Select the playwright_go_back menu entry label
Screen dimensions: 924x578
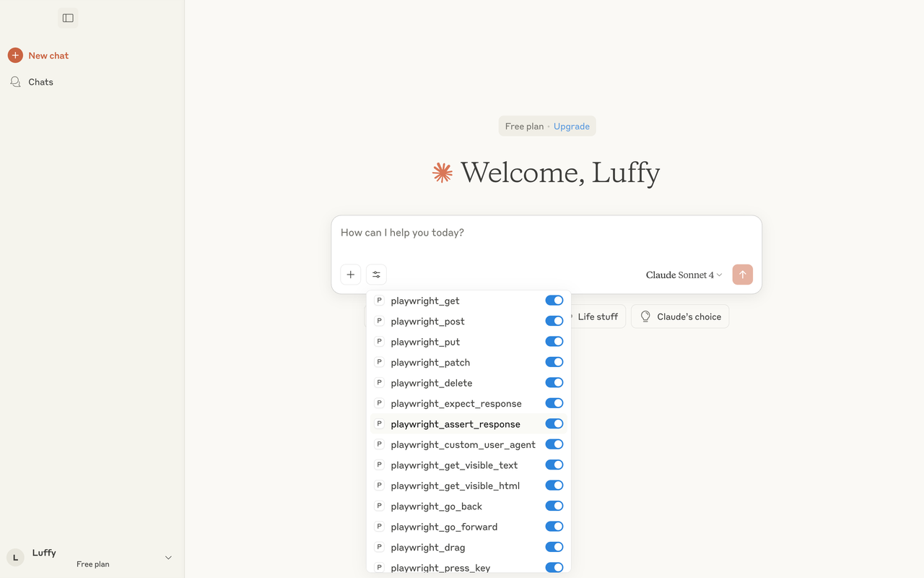[436, 506]
